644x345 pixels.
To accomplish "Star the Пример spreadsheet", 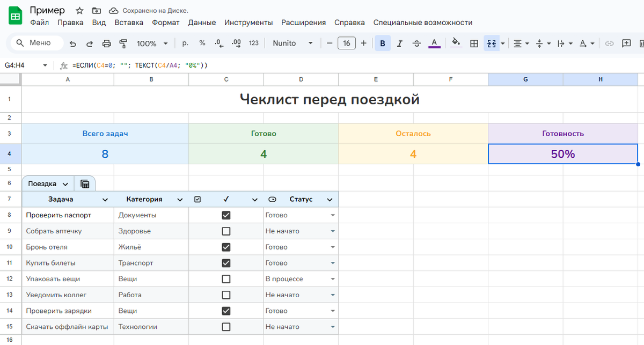I will point(79,10).
